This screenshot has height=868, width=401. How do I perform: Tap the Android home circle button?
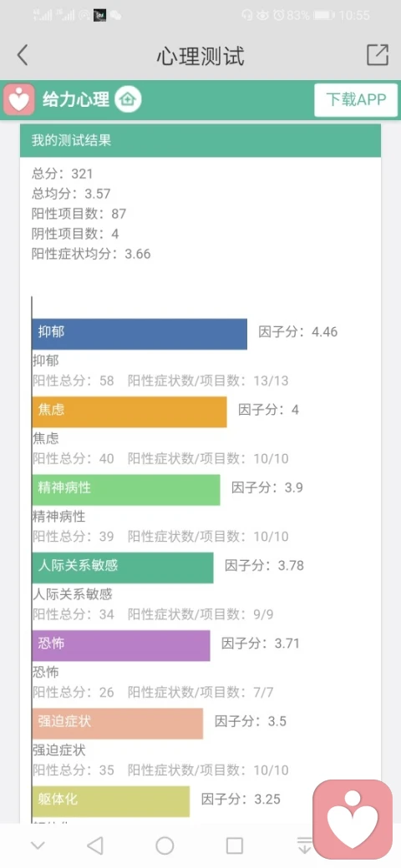point(165,845)
